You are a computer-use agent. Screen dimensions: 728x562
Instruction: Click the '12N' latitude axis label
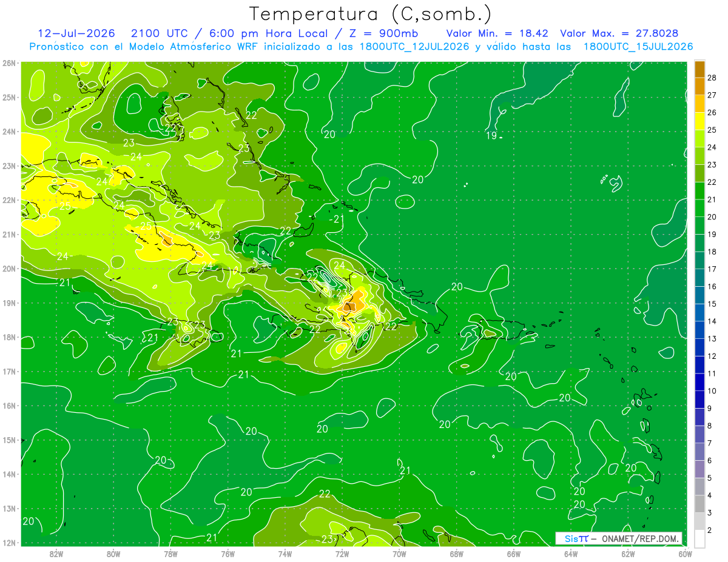pyautogui.click(x=8, y=543)
